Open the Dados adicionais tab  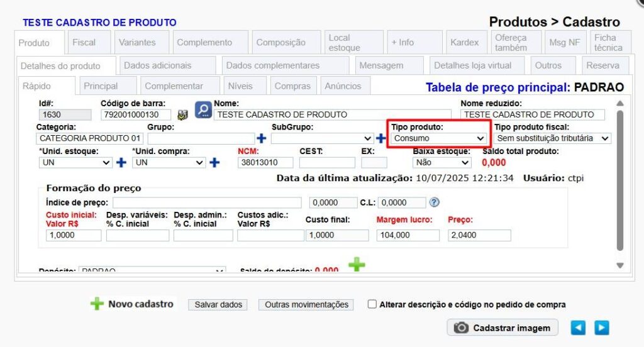[x=157, y=65]
